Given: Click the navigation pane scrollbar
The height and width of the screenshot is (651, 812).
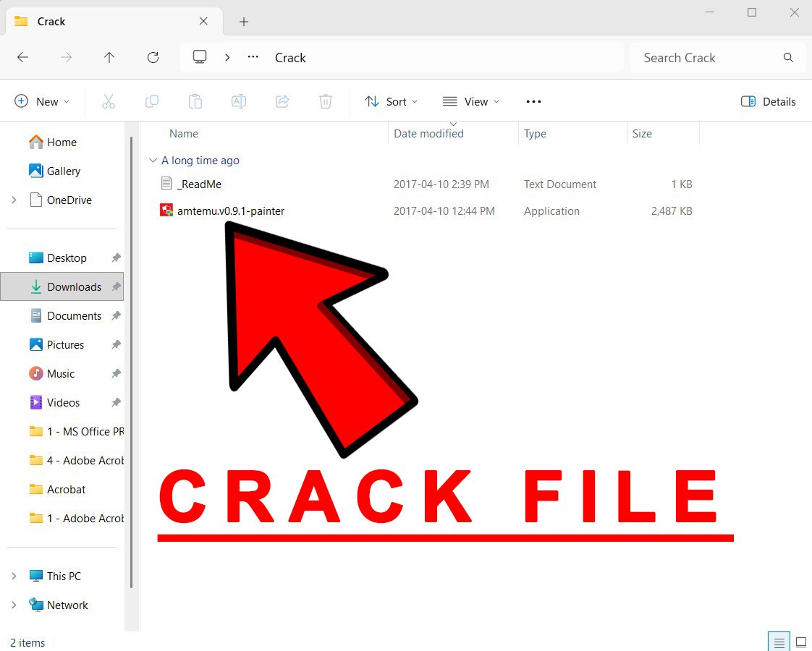Looking at the screenshot, I should pyautogui.click(x=132, y=362).
